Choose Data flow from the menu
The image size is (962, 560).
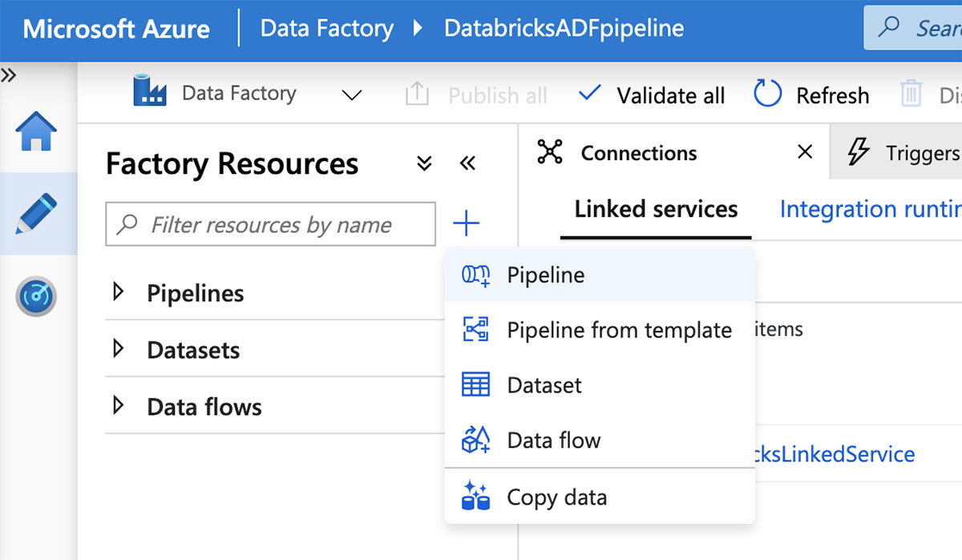pos(553,440)
